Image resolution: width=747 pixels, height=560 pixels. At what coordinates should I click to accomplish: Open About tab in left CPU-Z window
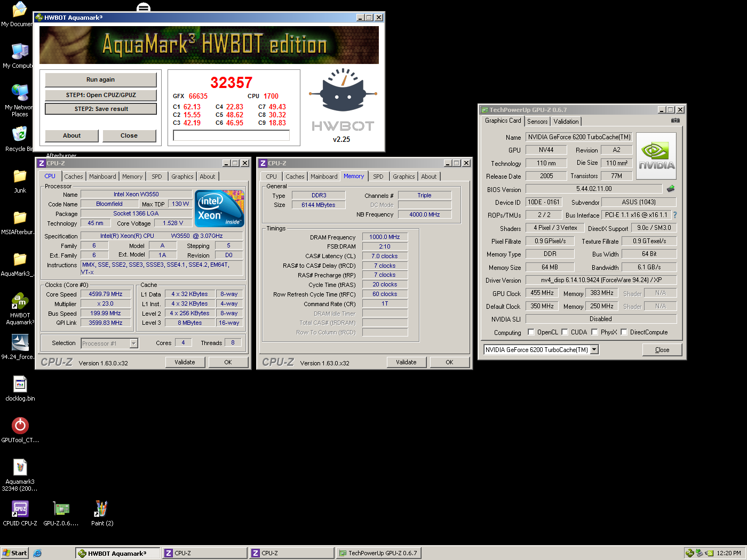coord(208,177)
